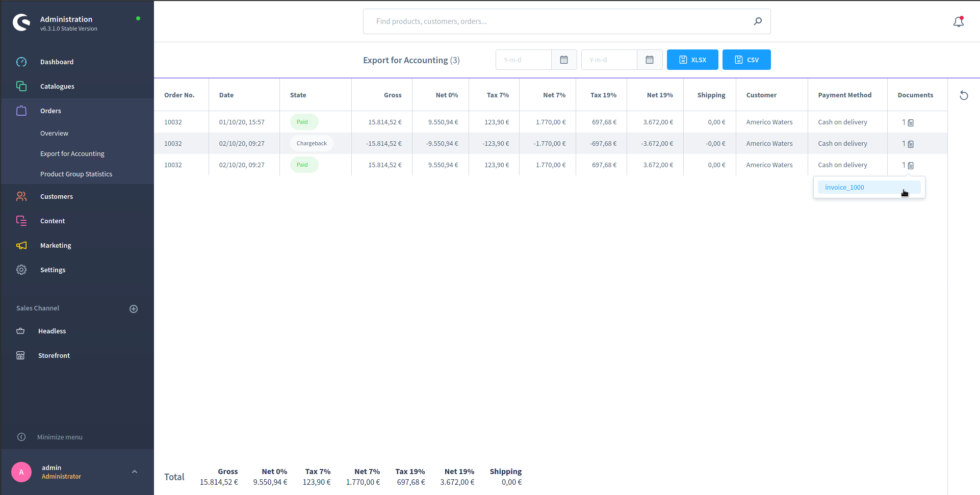Click Americo Waters in Chargeback row
This screenshot has height=495, width=980.
click(769, 144)
